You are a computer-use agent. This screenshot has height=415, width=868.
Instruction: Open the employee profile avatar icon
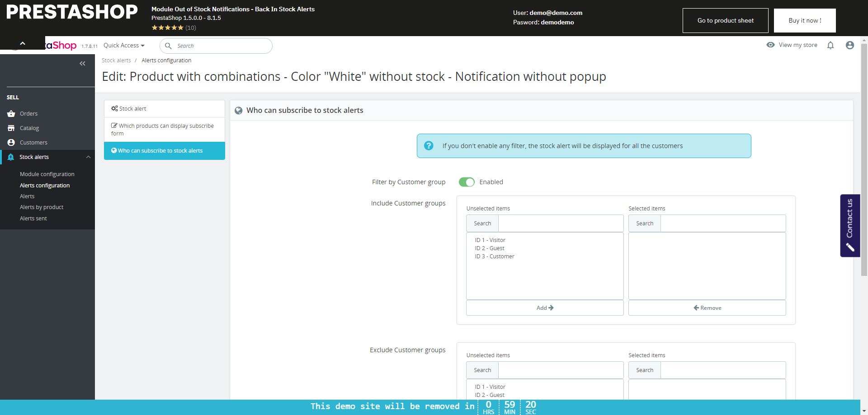point(850,45)
